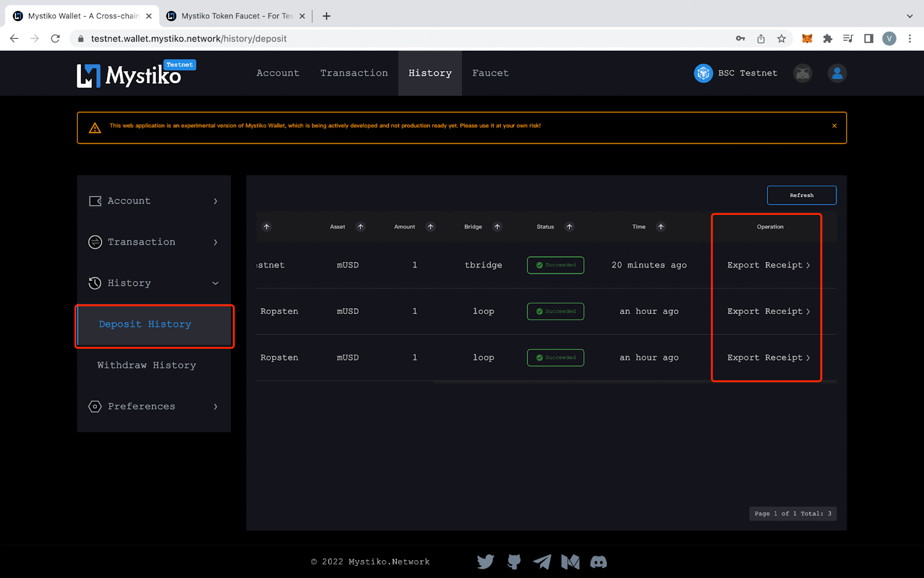
Task: Go back to the previous page
Action: [14, 39]
